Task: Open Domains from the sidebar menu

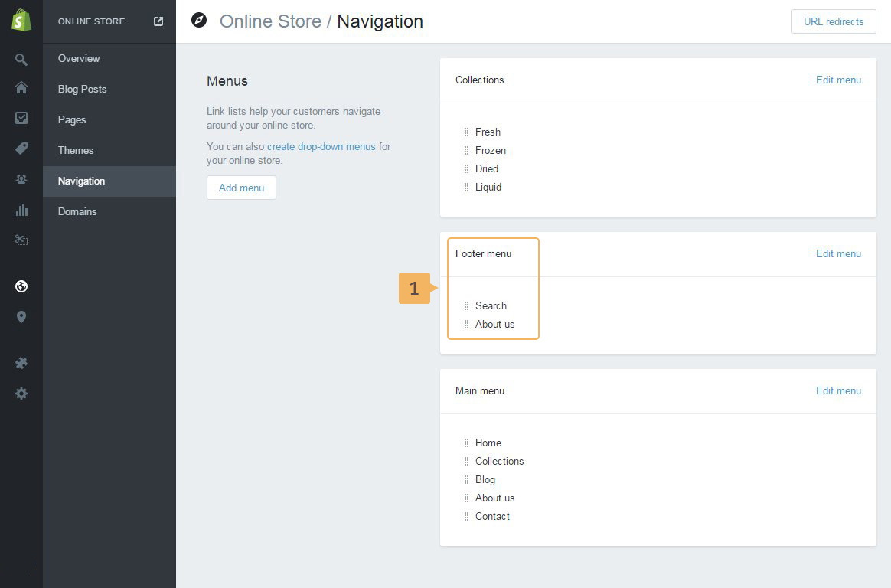Action: click(x=77, y=211)
